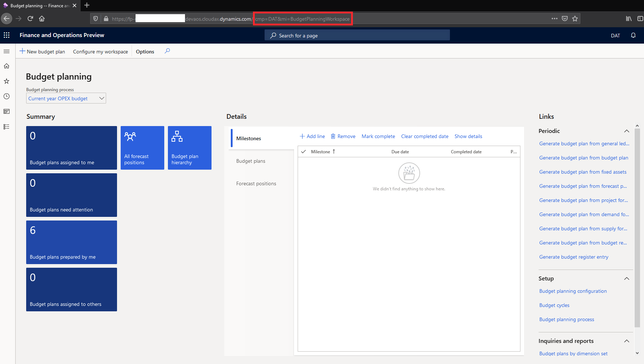Screen dimensions: 644x364
Task: Open Modules list icon in sidebar
Action: (x=7, y=127)
